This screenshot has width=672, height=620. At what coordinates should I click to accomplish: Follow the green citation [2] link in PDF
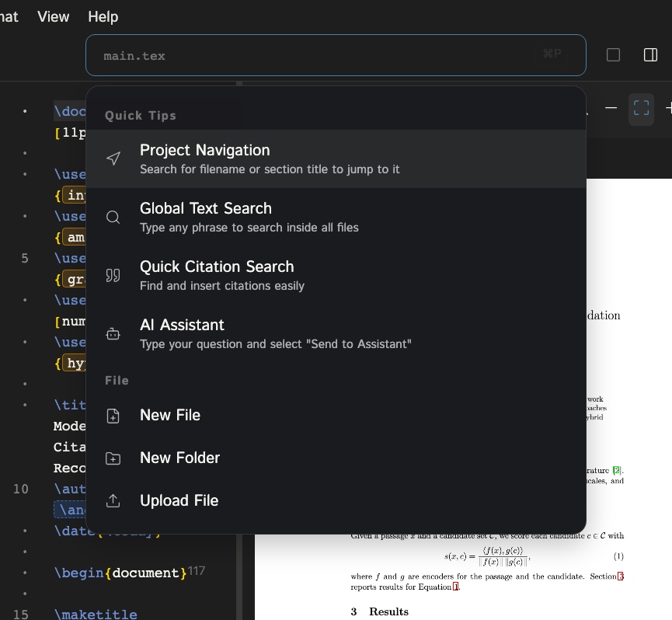(616, 470)
